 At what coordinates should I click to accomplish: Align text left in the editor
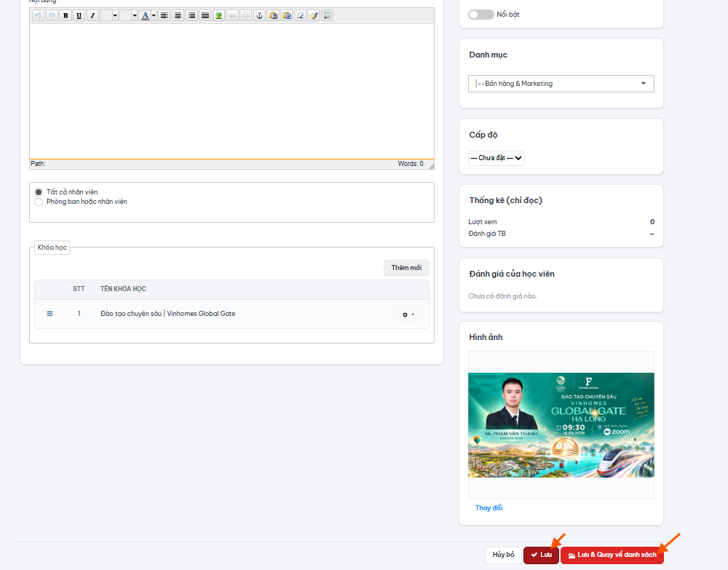click(165, 16)
